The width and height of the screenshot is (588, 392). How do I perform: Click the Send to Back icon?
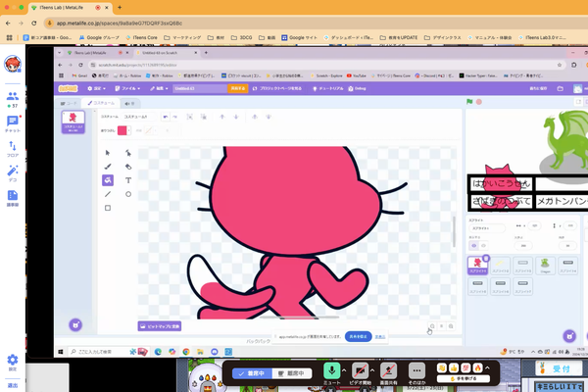(269, 117)
